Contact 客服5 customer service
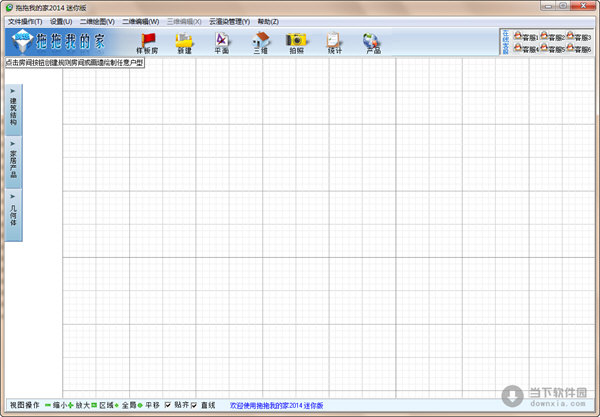The image size is (600, 417). [552, 49]
